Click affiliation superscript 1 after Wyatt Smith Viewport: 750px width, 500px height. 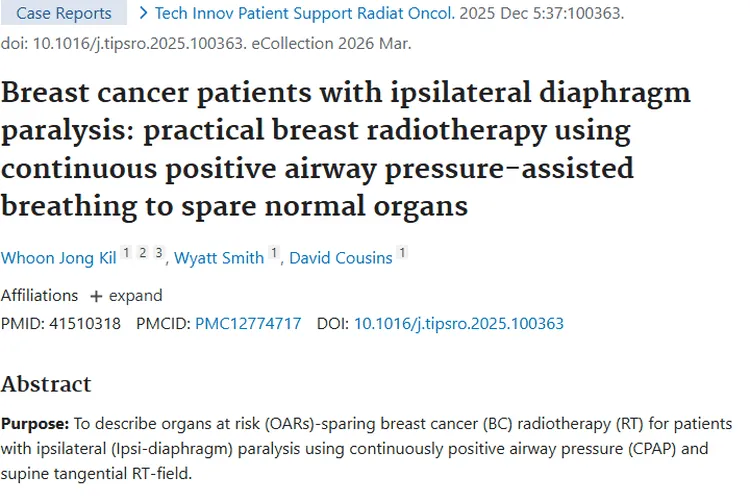pos(274,254)
